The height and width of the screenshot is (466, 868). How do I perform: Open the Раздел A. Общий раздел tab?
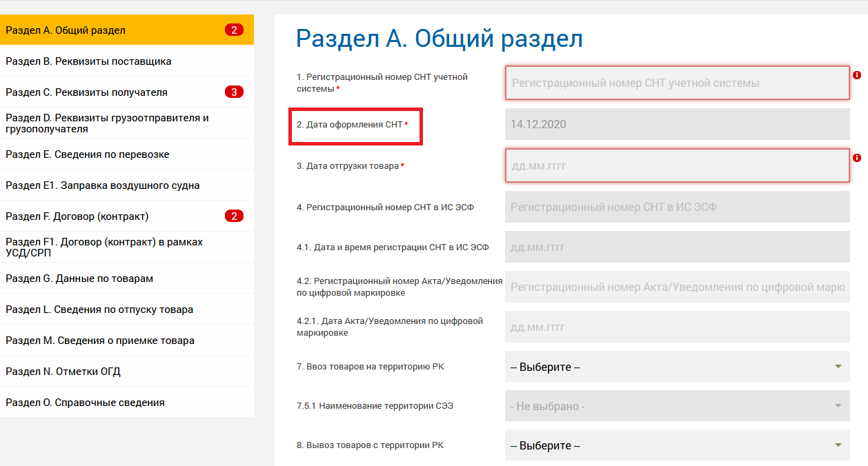127,30
